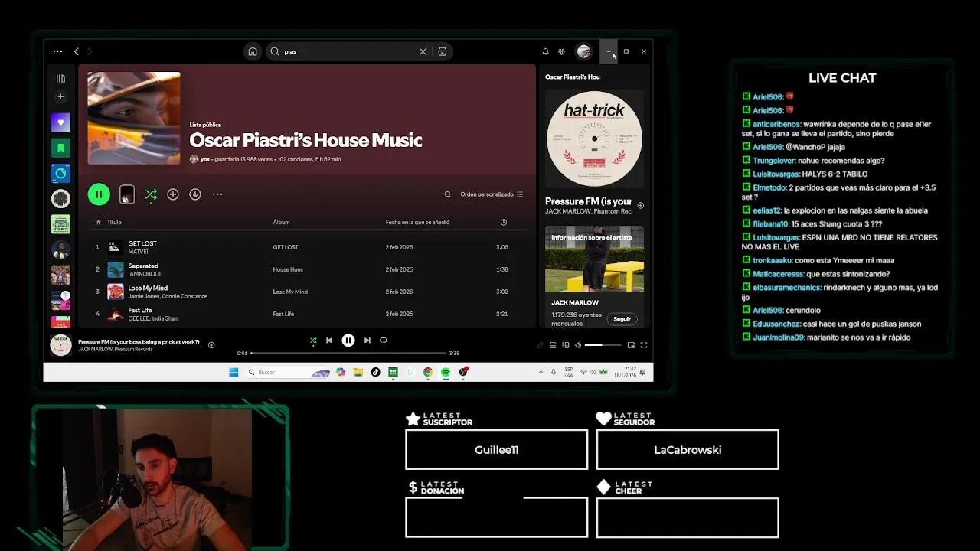
Task: Add now-playing track via plus in player bar
Action: (x=211, y=345)
